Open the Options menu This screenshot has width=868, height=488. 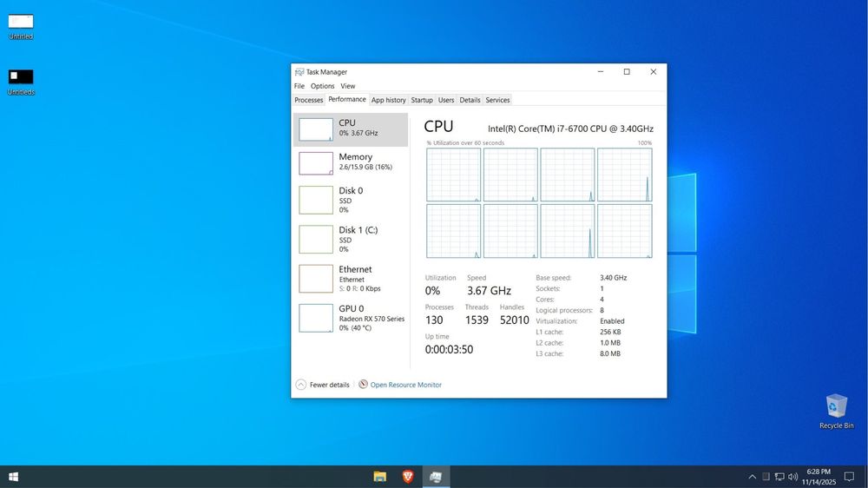pos(322,86)
